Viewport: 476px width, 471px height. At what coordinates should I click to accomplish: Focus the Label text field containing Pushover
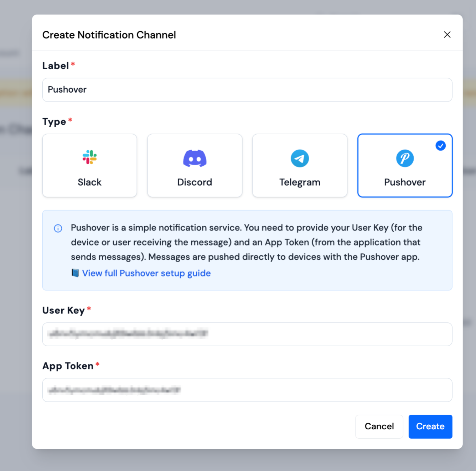(x=247, y=90)
